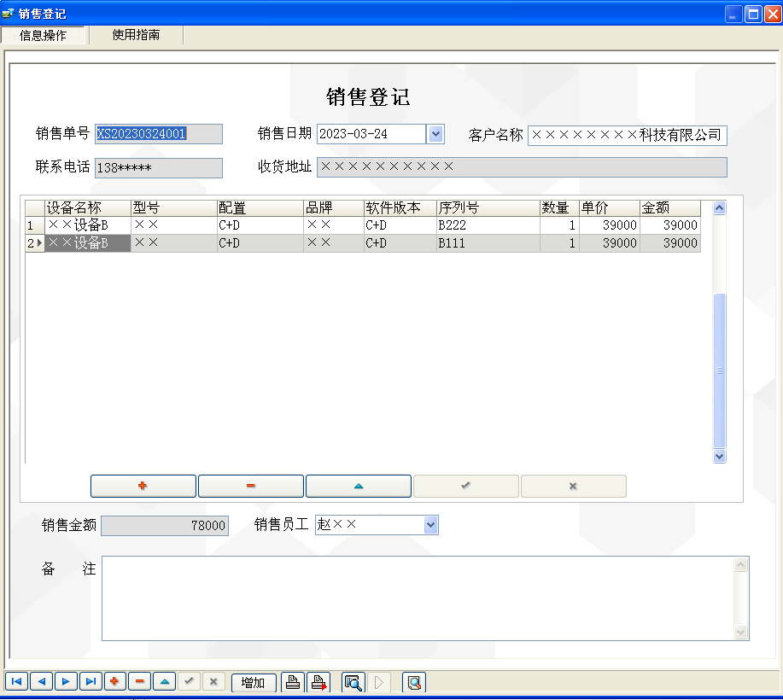783x700 pixels.
Task: Click the last search document icon
Action: point(414,682)
